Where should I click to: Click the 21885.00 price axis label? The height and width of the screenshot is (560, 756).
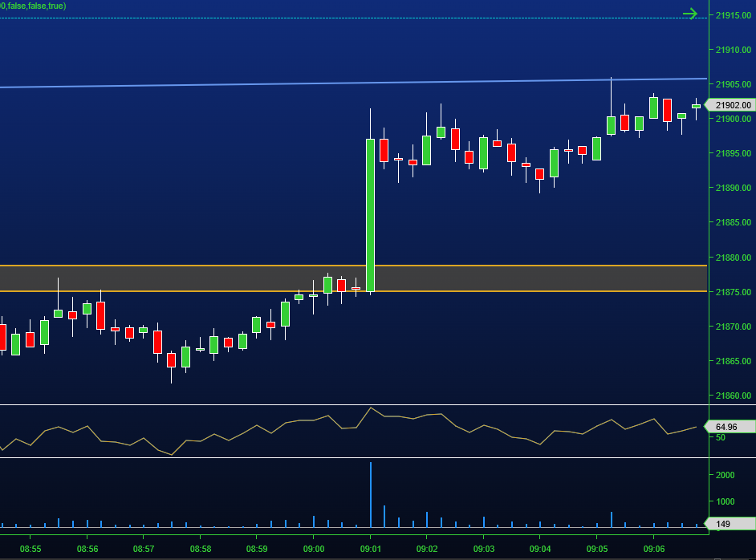coord(734,223)
